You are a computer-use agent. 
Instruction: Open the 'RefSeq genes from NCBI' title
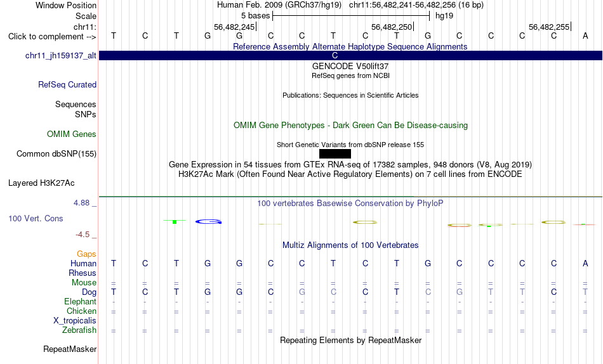tap(350, 75)
